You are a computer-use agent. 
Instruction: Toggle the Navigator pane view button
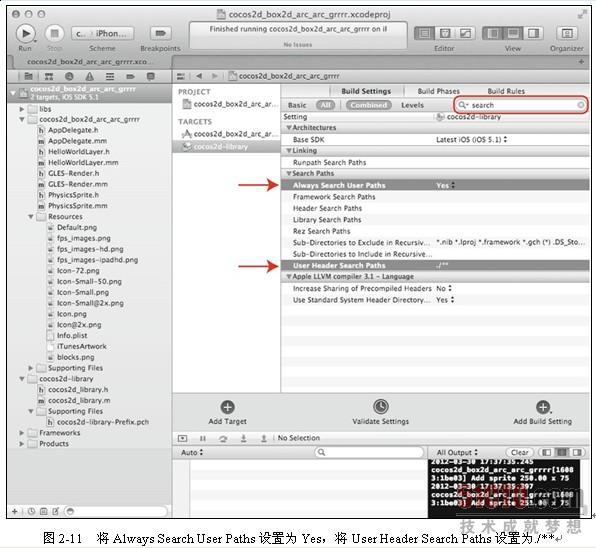pyautogui.click(x=493, y=33)
